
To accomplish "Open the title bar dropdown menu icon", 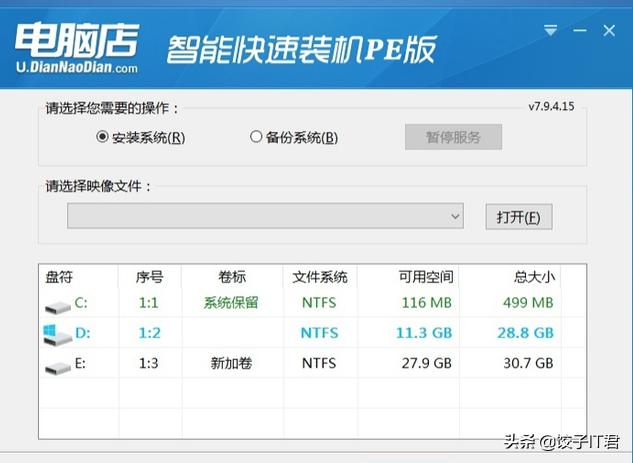I will [x=550, y=30].
